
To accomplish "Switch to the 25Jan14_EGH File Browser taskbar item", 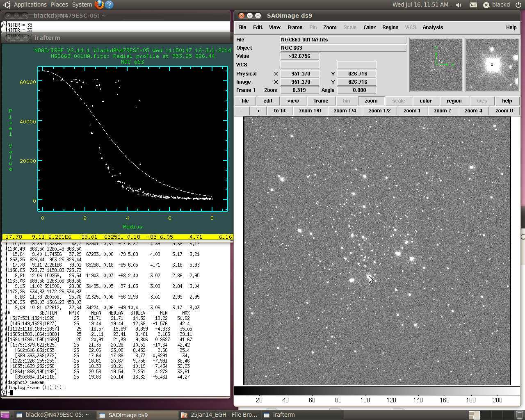I will pyautogui.click(x=220, y=415).
